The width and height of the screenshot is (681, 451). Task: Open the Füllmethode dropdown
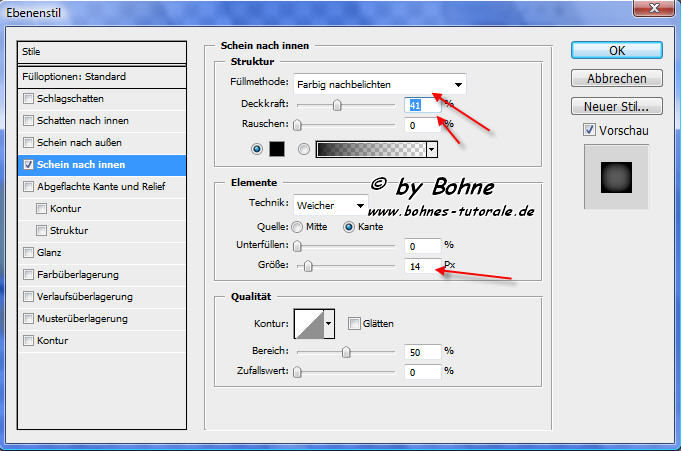[381, 83]
